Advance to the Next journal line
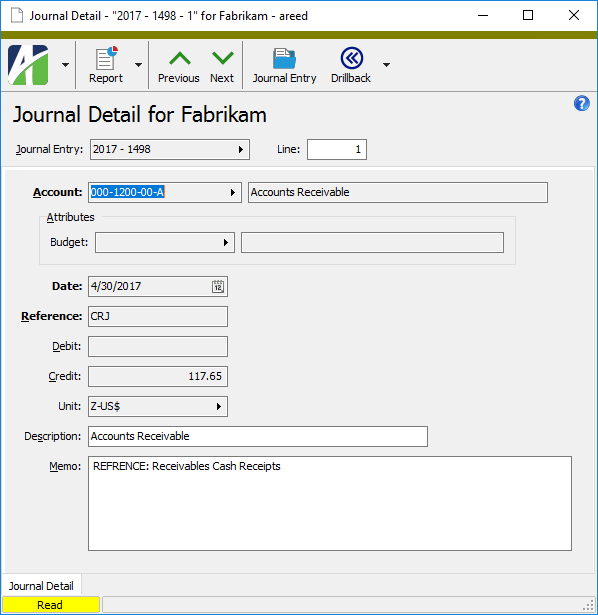Image resolution: width=598 pixels, height=615 pixels. click(222, 65)
